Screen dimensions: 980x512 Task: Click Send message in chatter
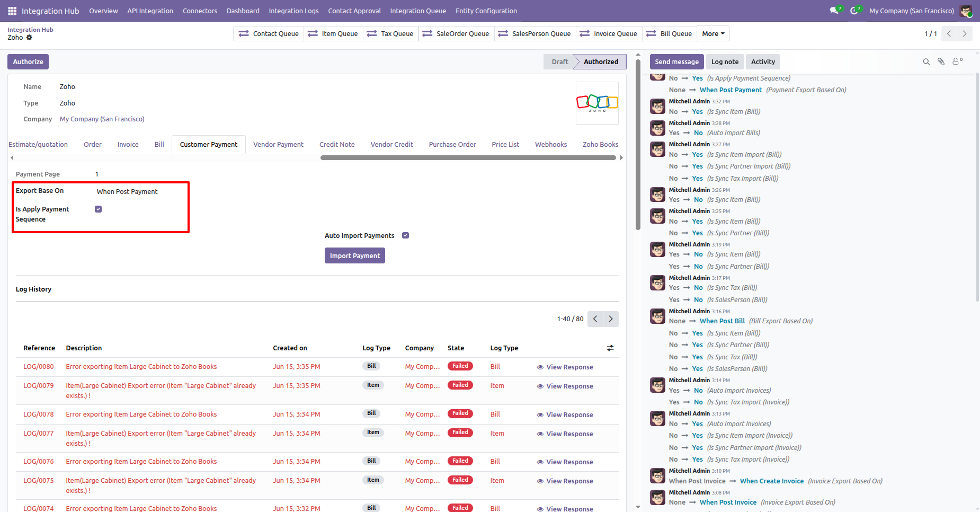pos(676,61)
